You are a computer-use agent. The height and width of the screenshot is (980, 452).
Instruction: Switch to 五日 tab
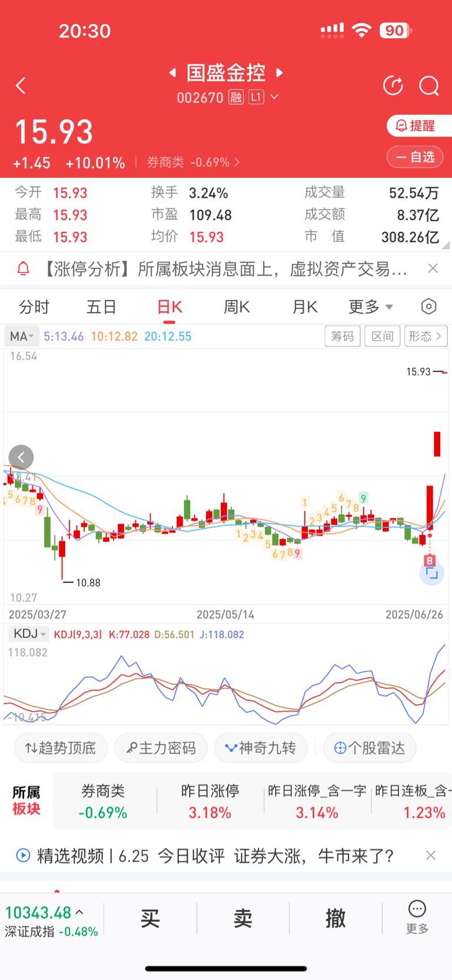coord(101,307)
